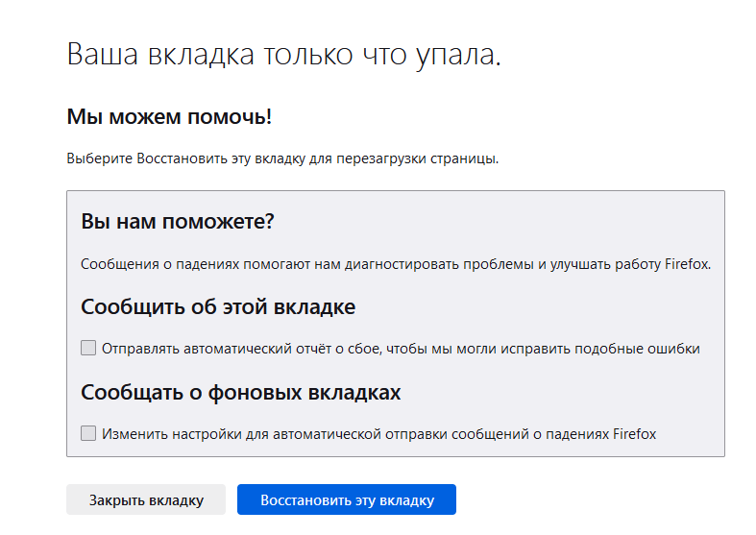Click the word 'упала' in the main title
The width and height of the screenshot is (756, 535).
458,55
